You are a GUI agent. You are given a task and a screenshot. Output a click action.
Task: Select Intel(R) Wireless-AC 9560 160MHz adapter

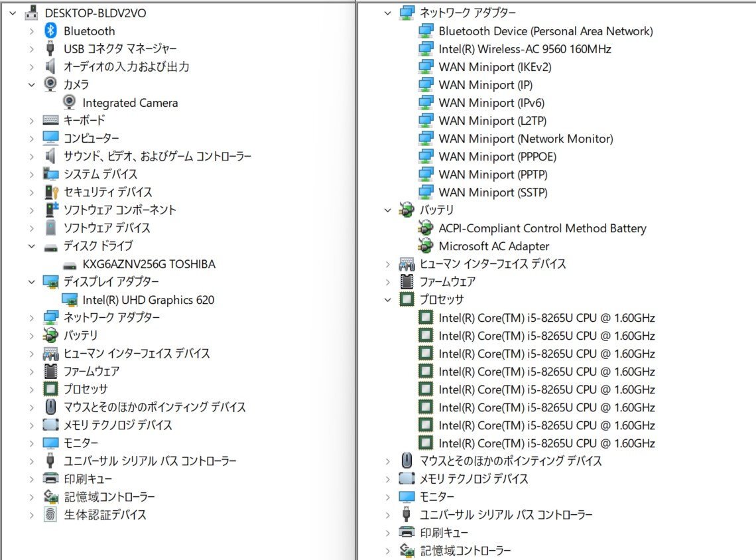point(525,48)
